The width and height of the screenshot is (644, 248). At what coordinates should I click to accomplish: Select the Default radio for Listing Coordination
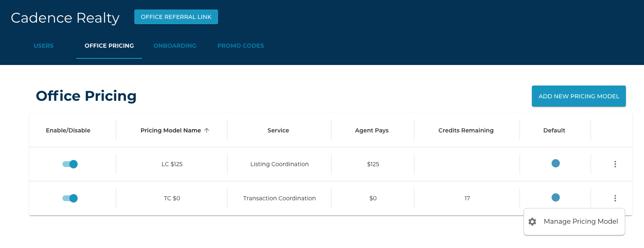[555, 164]
